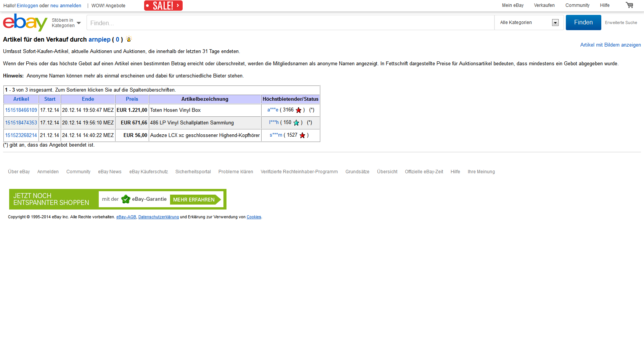
Task: Click the red star beside s***m 1527
Action: click(x=302, y=135)
